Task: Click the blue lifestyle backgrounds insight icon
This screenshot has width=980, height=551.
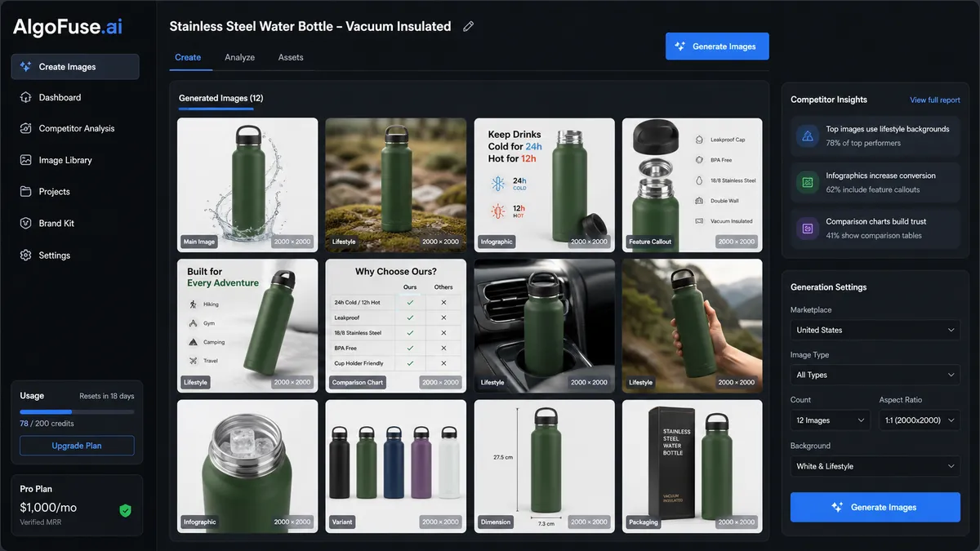Action: click(x=807, y=136)
